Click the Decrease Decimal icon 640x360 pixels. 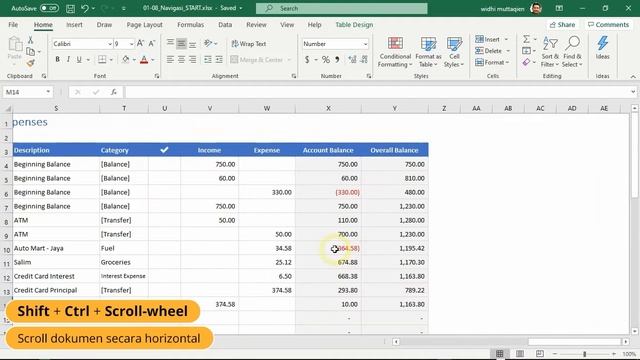(364, 60)
